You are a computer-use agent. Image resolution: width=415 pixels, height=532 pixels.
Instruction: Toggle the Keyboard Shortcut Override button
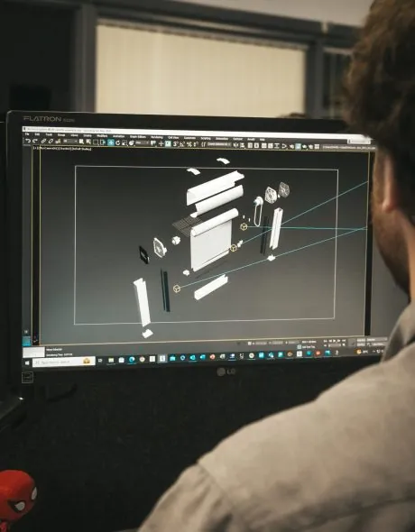168,143
